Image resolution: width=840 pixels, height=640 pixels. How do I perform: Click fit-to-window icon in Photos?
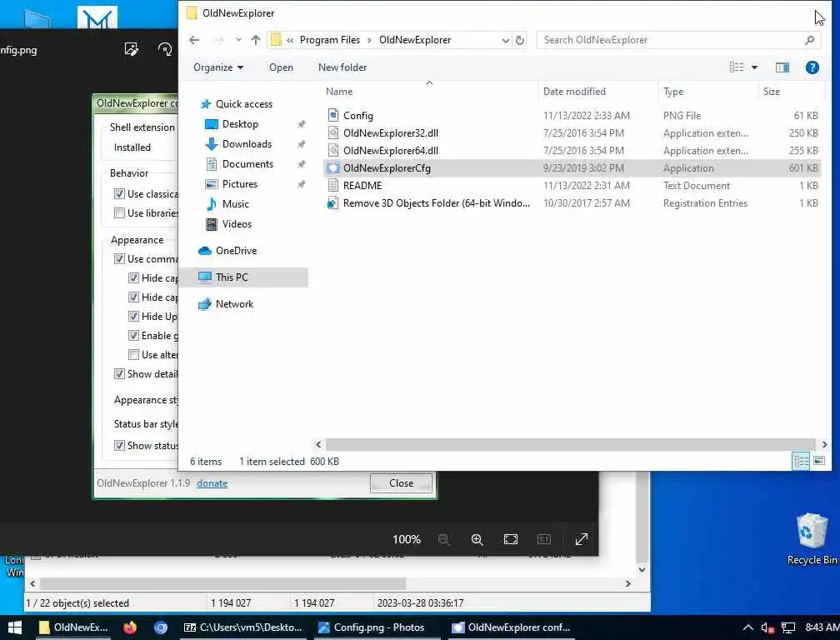point(511,539)
